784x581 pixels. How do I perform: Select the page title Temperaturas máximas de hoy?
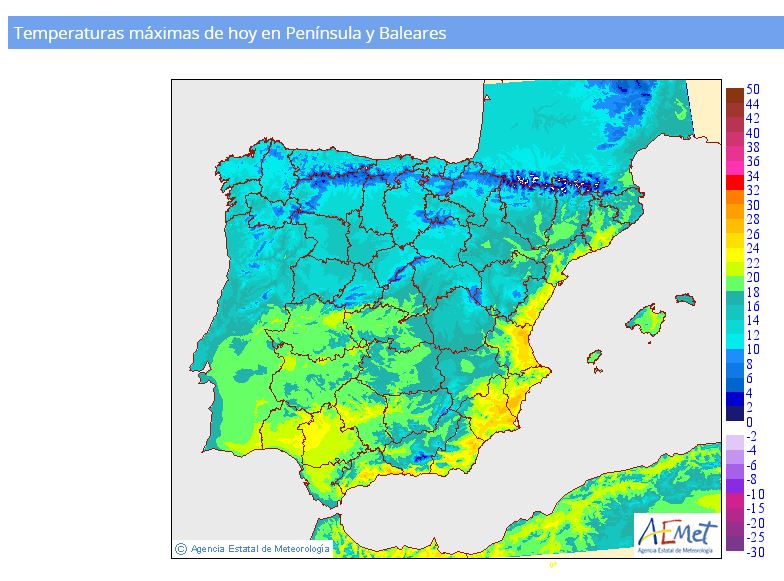pyautogui.click(x=230, y=33)
